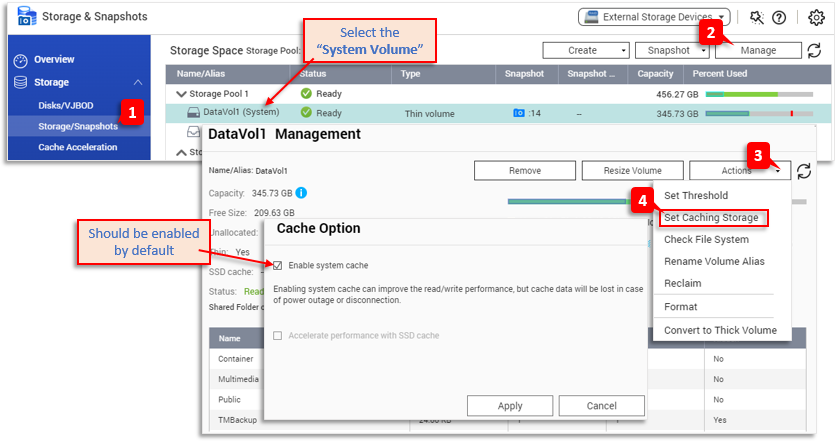Click the Apply button in Cache Option
Image resolution: width=835 pixels, height=441 pixels.
[509, 406]
